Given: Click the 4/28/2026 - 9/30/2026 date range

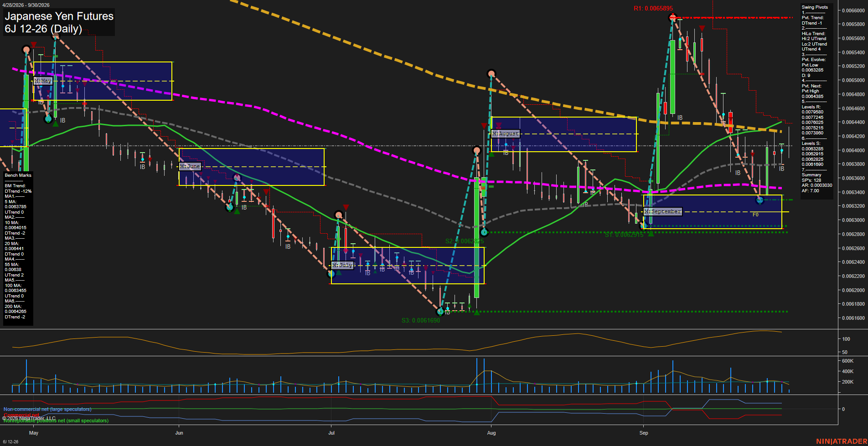Looking at the screenshot, I should click(26, 5).
